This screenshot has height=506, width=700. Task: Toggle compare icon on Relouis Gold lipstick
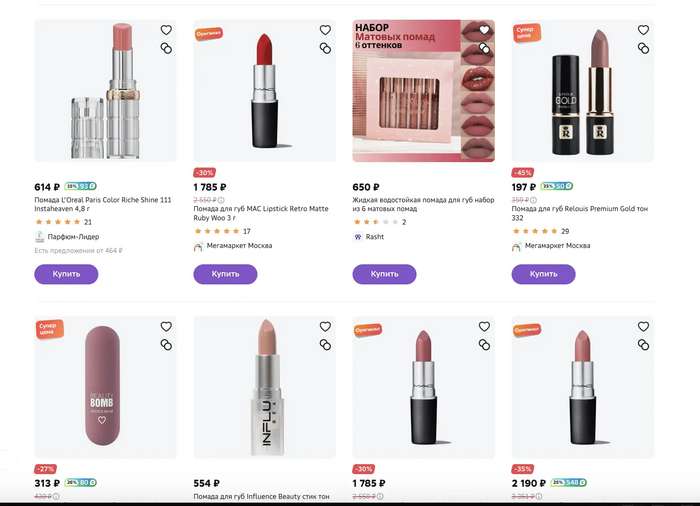point(643,48)
